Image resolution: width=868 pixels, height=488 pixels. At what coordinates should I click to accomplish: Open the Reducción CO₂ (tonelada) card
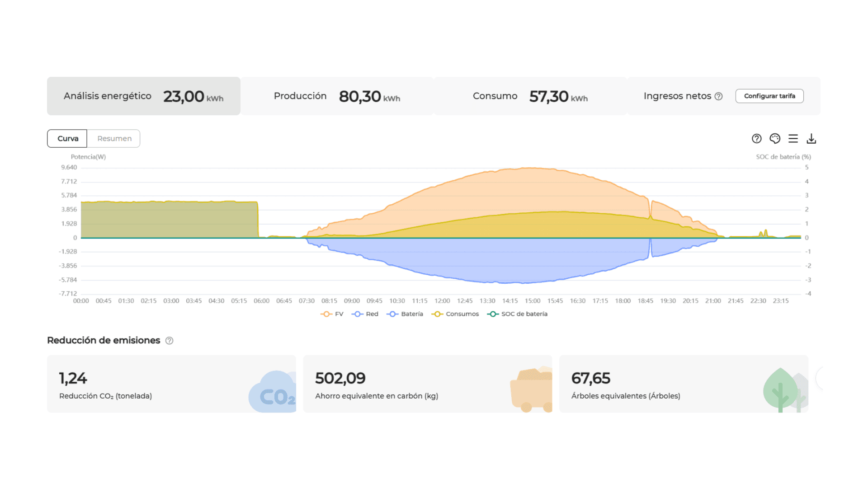coord(171,384)
